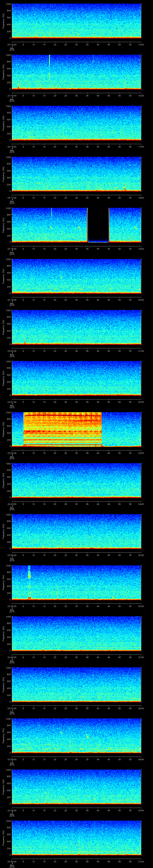Screen dimensions: 153x868
Task: Click the 23:16 spectrogram panel
Action: 76,123
